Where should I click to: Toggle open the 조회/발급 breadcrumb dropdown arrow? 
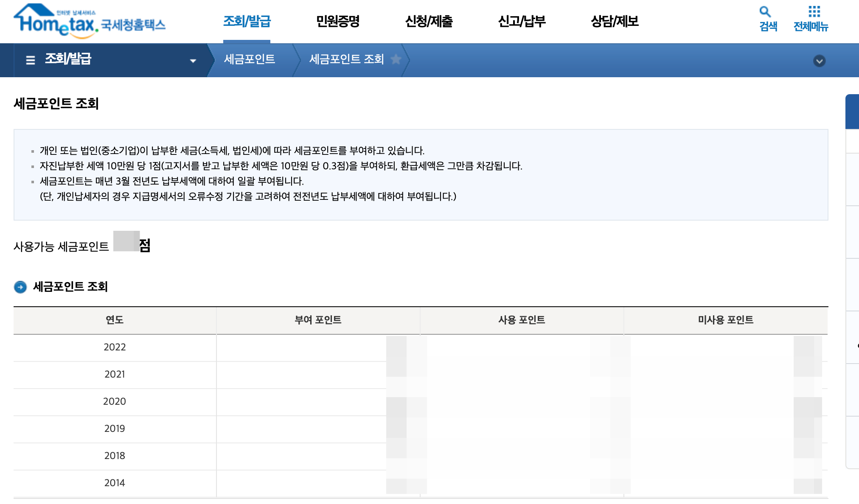click(x=194, y=61)
